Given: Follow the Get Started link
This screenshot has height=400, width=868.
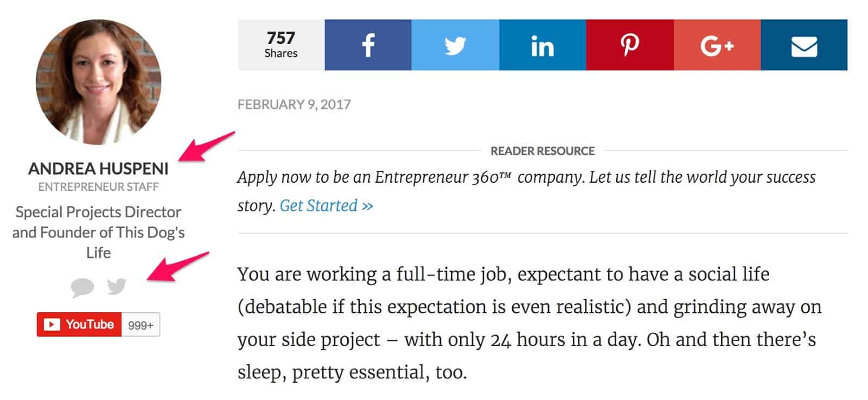Looking at the screenshot, I should [x=326, y=206].
